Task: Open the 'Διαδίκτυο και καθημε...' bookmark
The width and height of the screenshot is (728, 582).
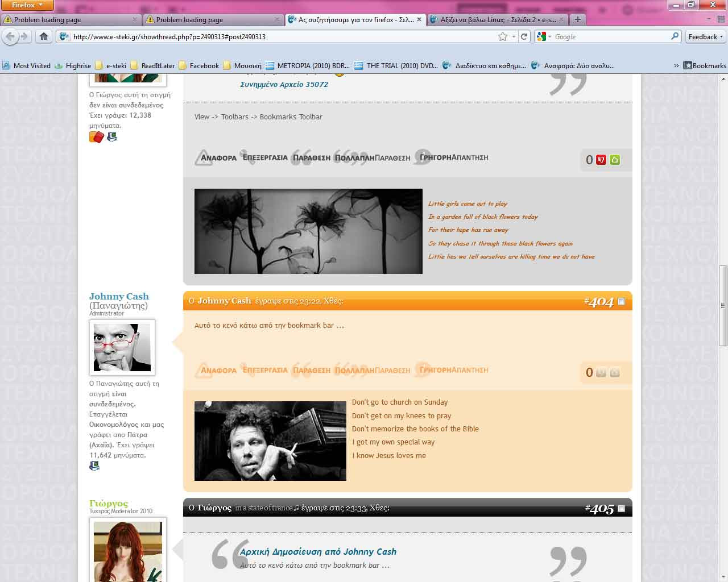Action: 484,66
